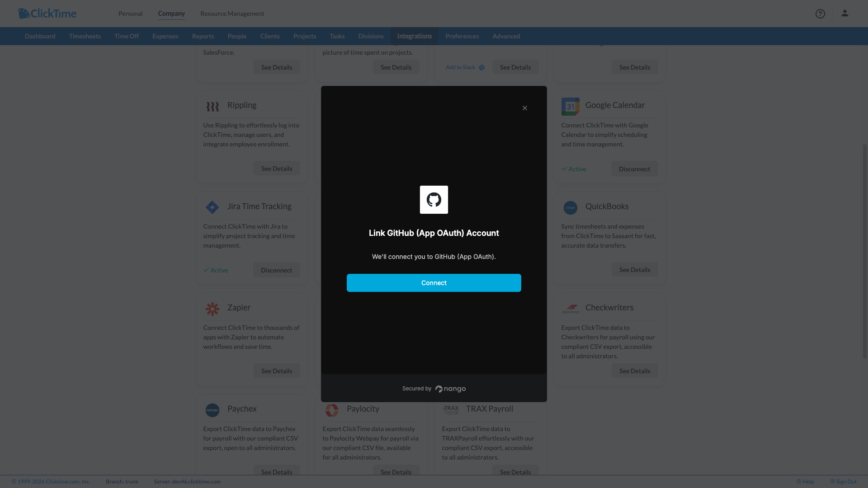Go to the Advanced tab

[x=506, y=36]
